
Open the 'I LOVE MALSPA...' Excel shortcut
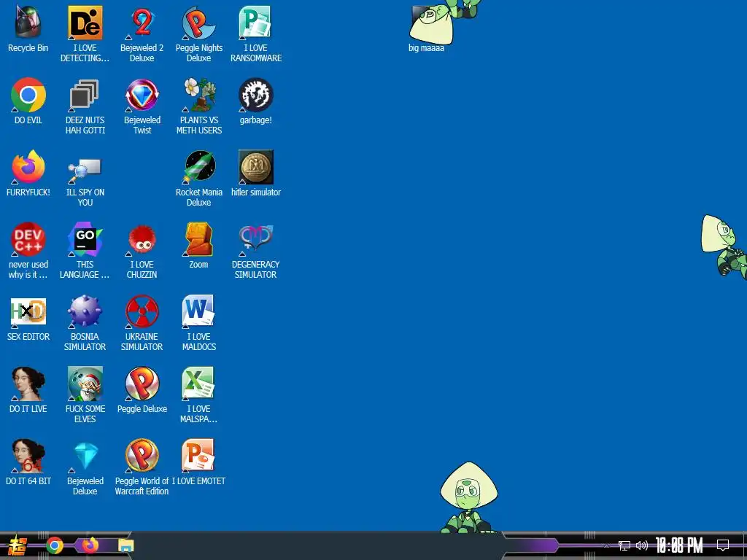198,395
